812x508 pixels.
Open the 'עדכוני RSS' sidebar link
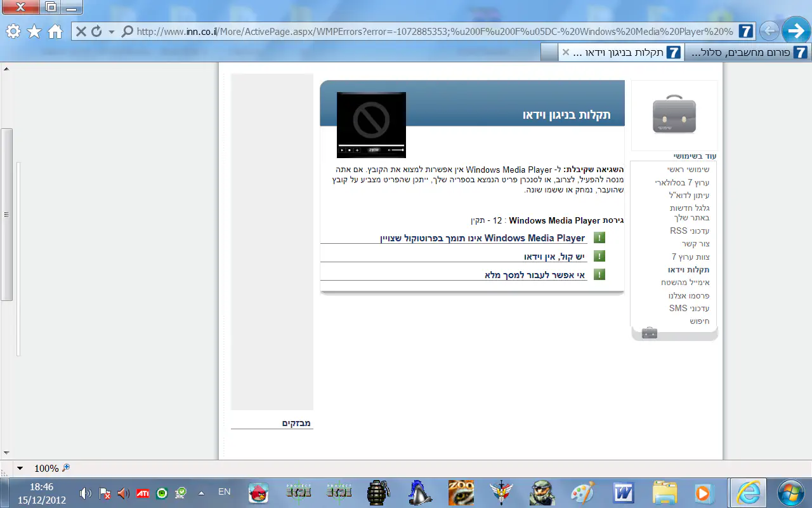pyautogui.click(x=689, y=231)
